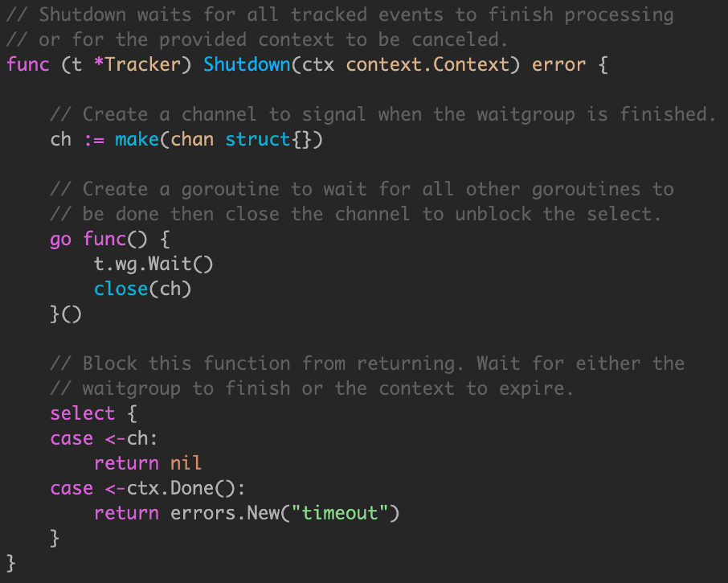Click the comment beginning Block this function
Image resolution: width=728 pixels, height=583 pixels.
coord(367,363)
